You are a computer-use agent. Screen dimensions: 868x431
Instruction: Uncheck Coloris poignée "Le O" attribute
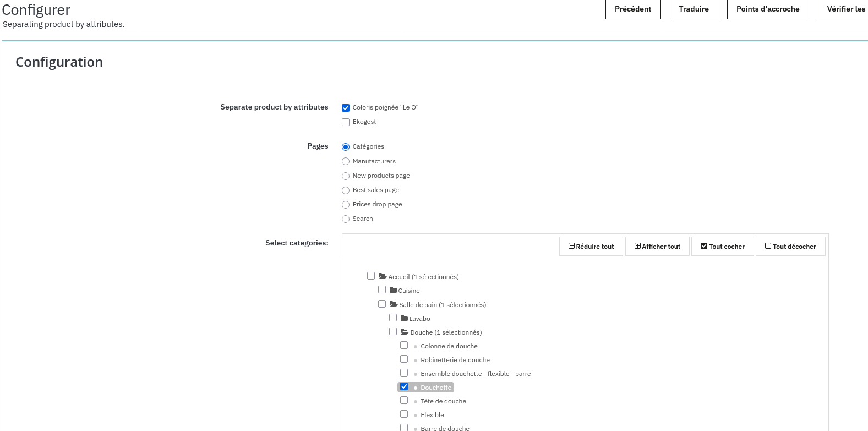pyautogui.click(x=346, y=108)
